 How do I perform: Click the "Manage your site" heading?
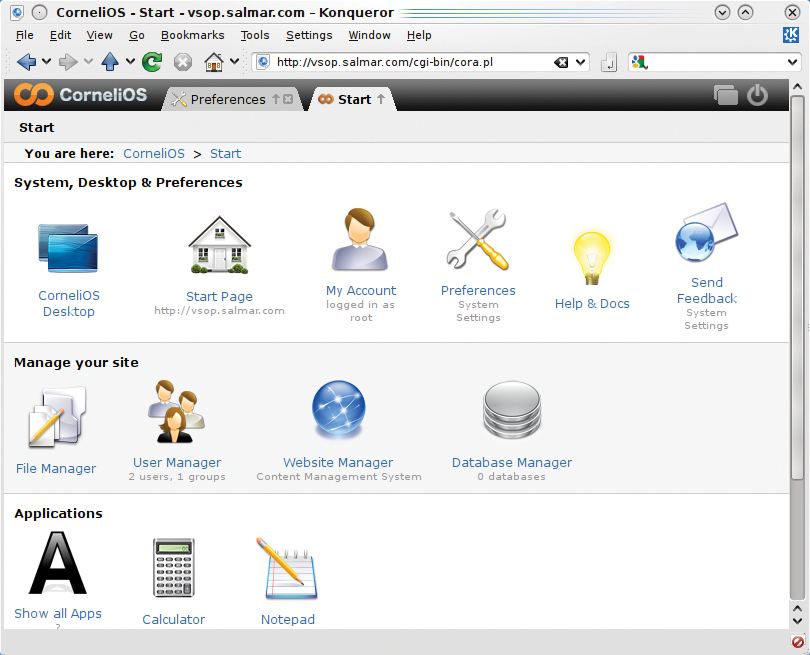coord(76,363)
